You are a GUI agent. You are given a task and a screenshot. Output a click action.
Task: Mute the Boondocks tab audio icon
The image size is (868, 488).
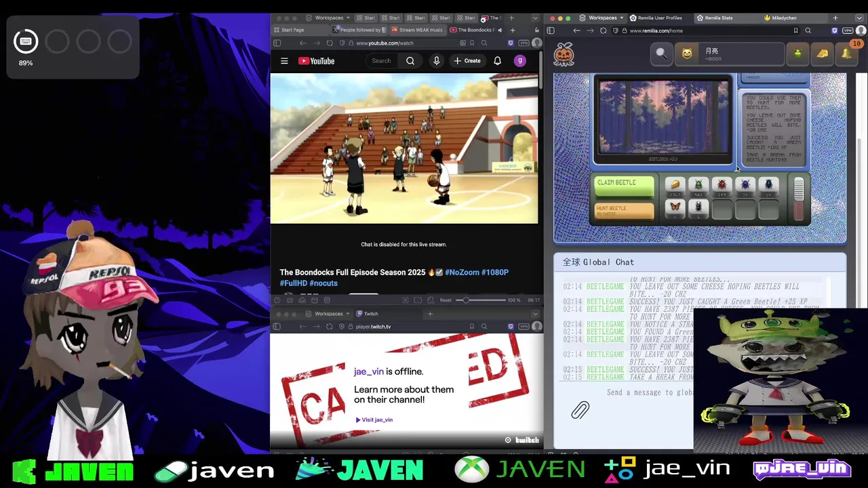tap(500, 30)
